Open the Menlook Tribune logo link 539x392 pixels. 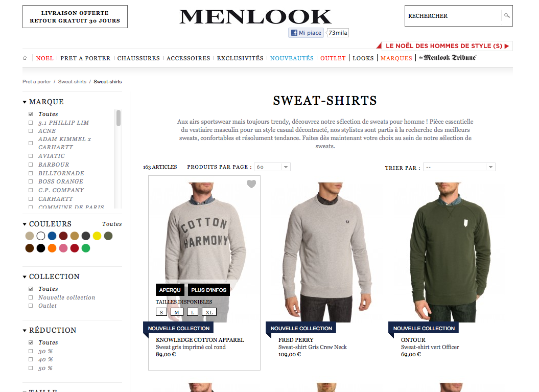tap(448, 58)
